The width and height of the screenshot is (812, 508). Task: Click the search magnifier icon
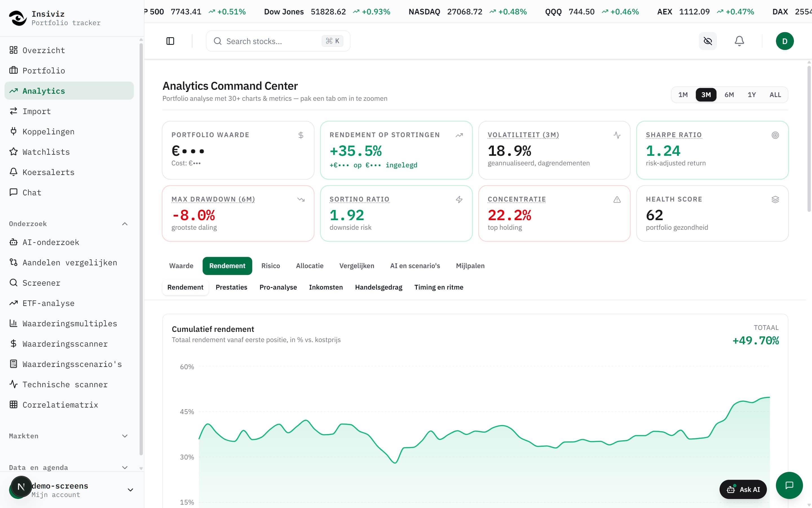[217, 41]
